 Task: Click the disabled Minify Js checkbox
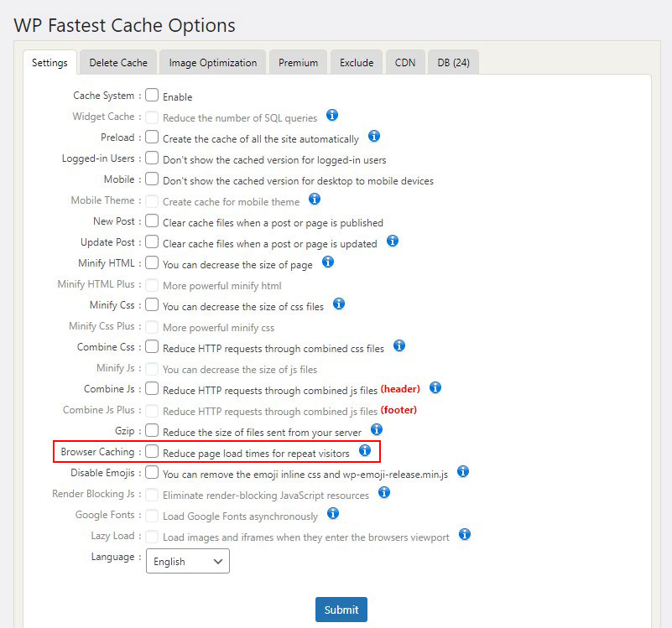coord(152,368)
